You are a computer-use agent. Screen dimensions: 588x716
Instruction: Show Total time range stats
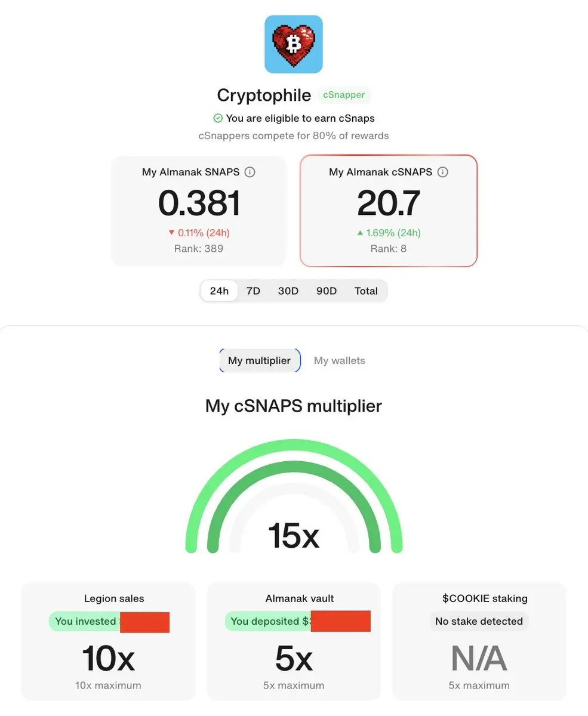click(x=366, y=291)
